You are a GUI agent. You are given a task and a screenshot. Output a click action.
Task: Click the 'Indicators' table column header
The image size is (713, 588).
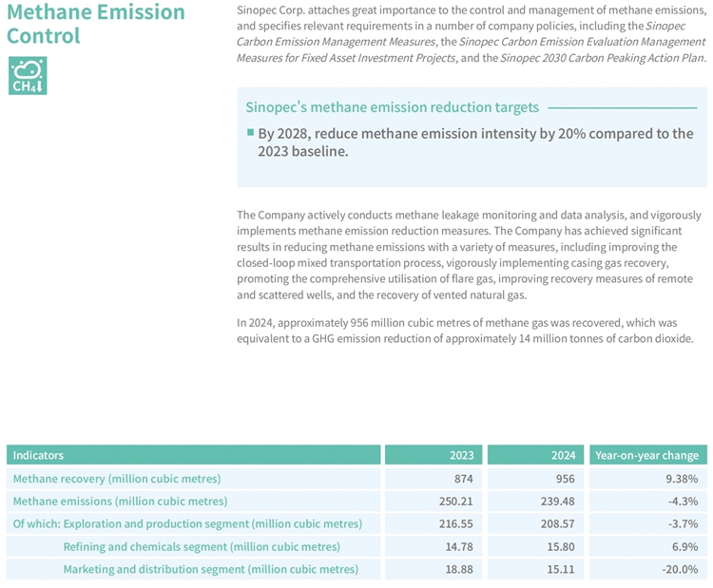click(x=38, y=455)
